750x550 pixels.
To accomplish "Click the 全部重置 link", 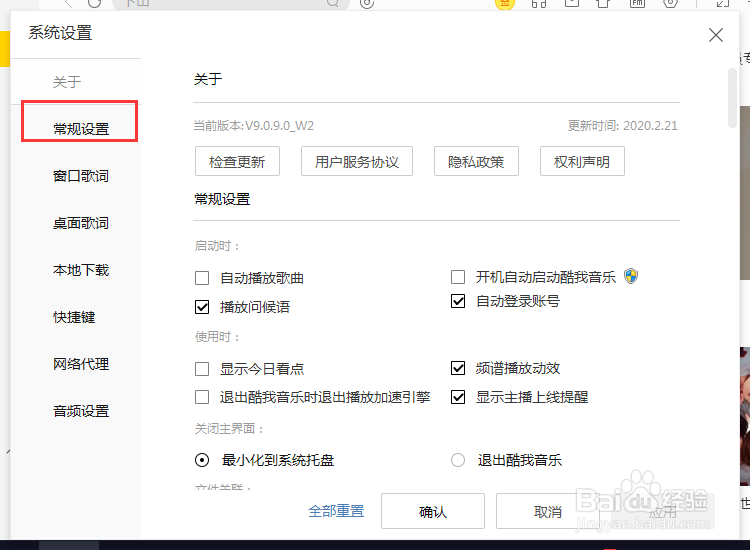I will click(336, 511).
